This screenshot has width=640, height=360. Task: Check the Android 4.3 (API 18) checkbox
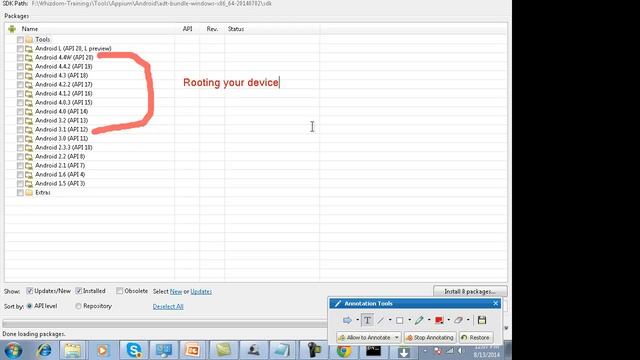tap(20, 76)
